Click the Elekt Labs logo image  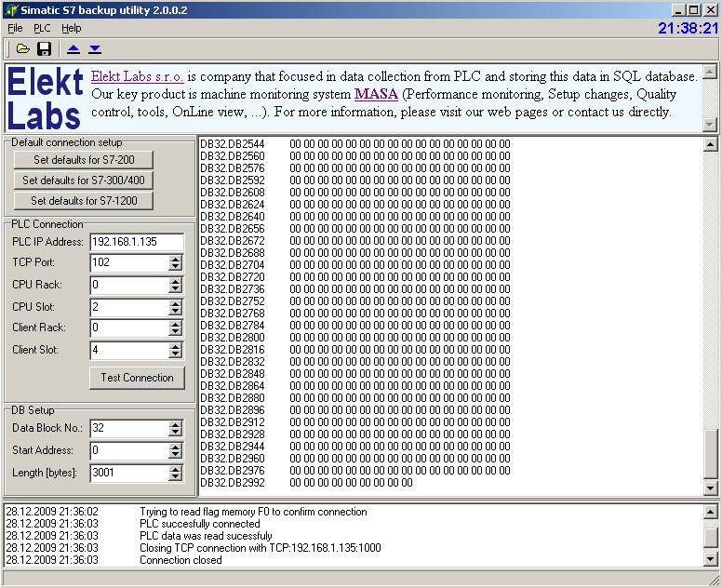pos(45,98)
